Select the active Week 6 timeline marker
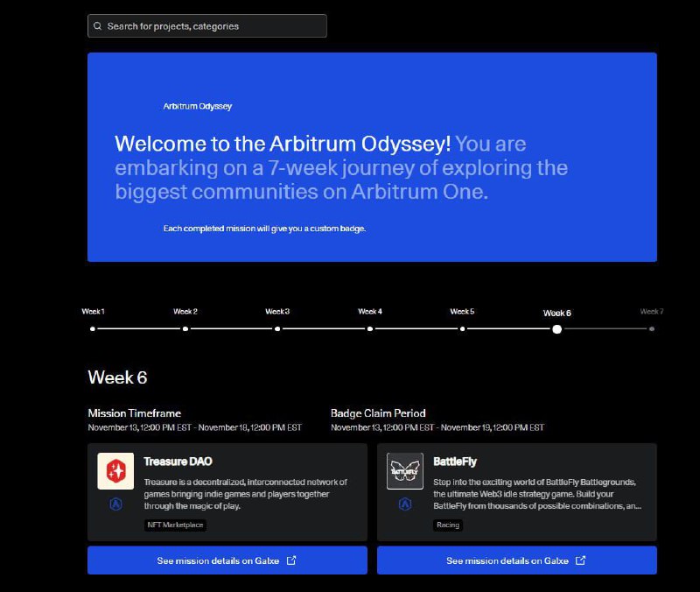The width and height of the screenshot is (700, 592). coord(556,329)
